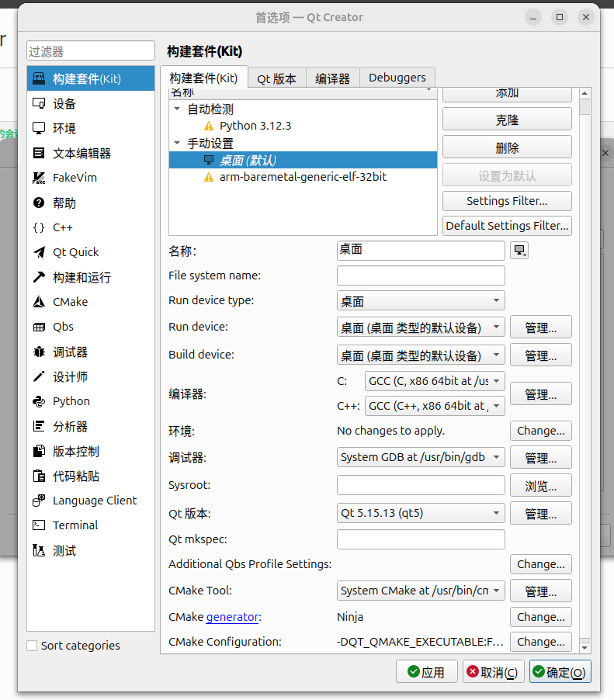Open the FakeVim category icon
This screenshot has width=614, height=700.
click(39, 178)
